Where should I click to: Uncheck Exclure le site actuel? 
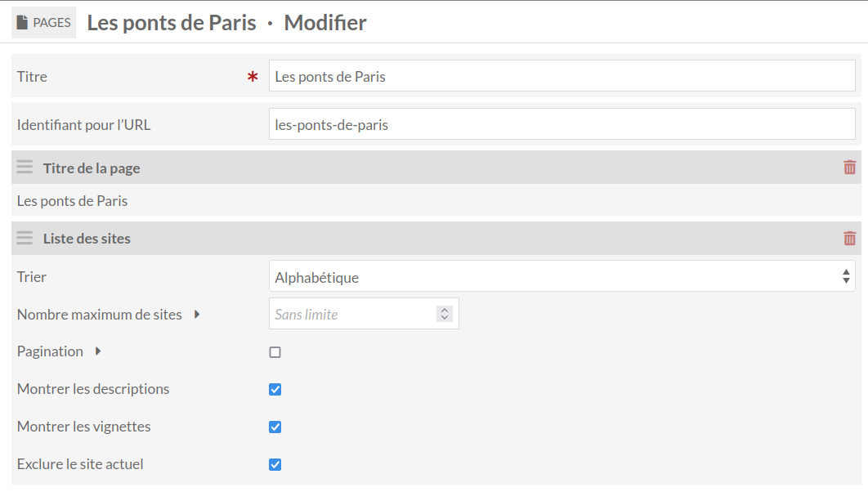pos(275,465)
